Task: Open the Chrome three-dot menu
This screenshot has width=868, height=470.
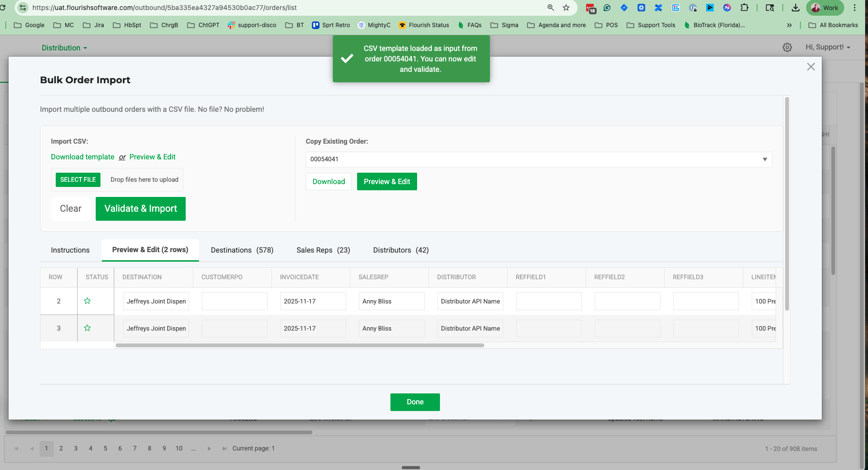Action: click(x=855, y=8)
